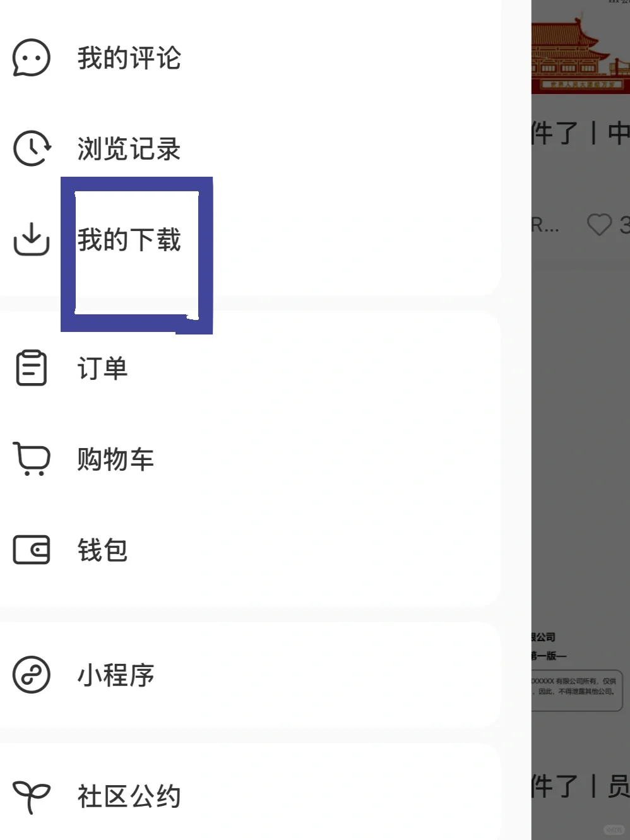Tap the clipboard orders icon
This screenshot has height=840, width=630.
click(x=31, y=368)
